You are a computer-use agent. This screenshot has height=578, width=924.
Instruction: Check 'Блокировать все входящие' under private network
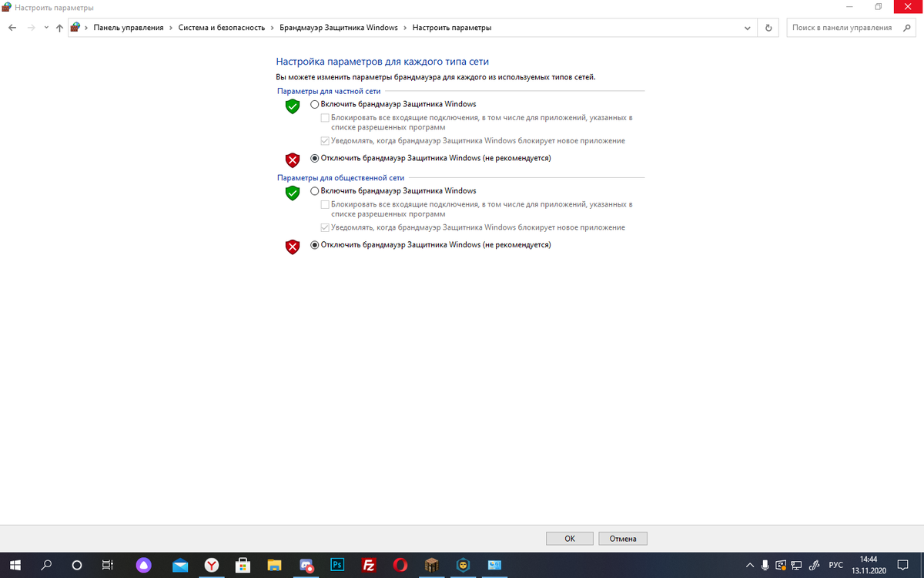click(325, 118)
